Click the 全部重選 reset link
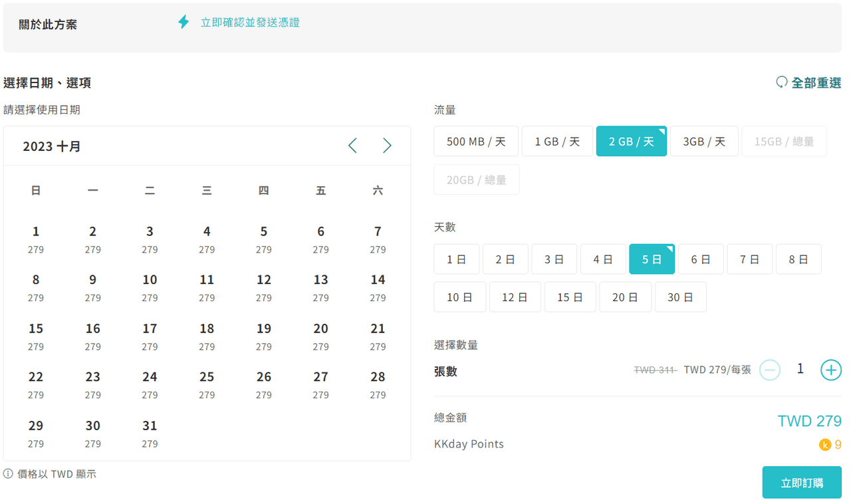Viewport: 851px width, 504px height. tap(816, 83)
